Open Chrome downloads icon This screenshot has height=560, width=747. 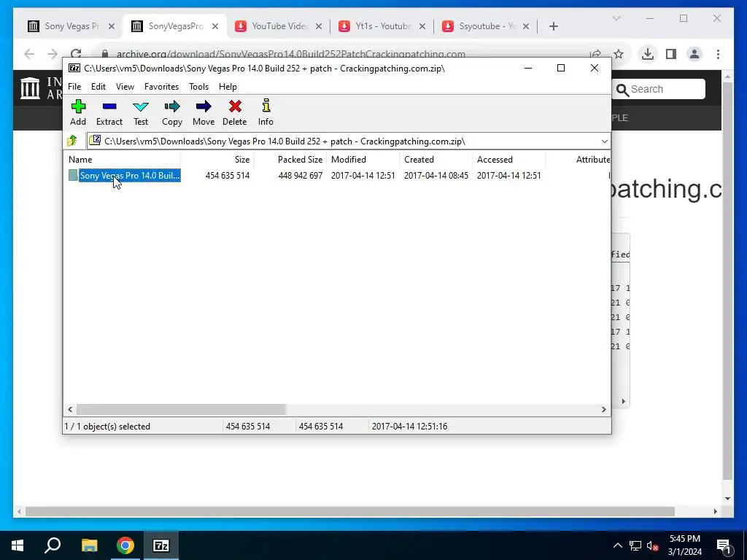[648, 54]
